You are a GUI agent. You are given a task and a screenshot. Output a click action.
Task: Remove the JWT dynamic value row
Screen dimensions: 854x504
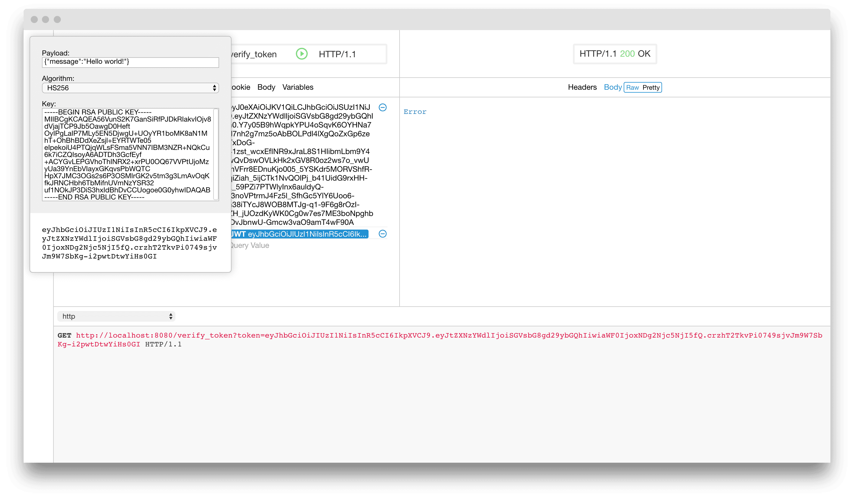[383, 234]
